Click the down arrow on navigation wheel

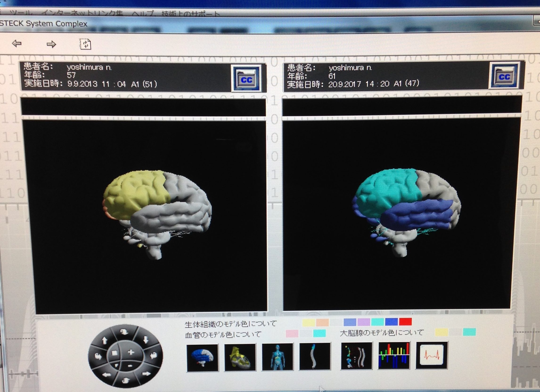146,340
